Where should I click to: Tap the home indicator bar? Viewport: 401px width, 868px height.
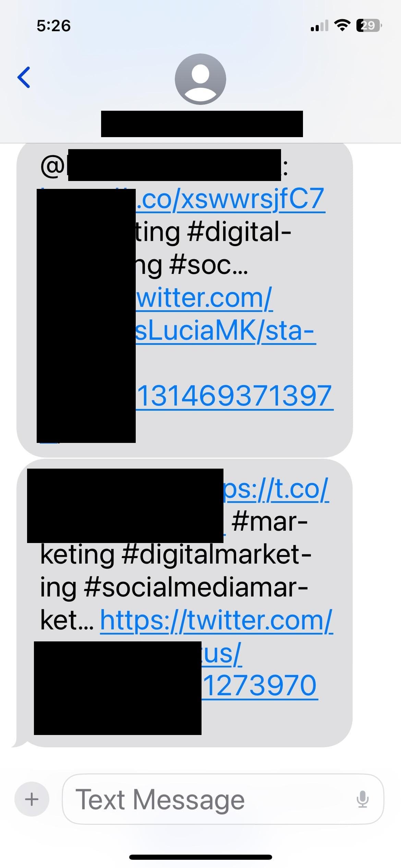(200, 857)
